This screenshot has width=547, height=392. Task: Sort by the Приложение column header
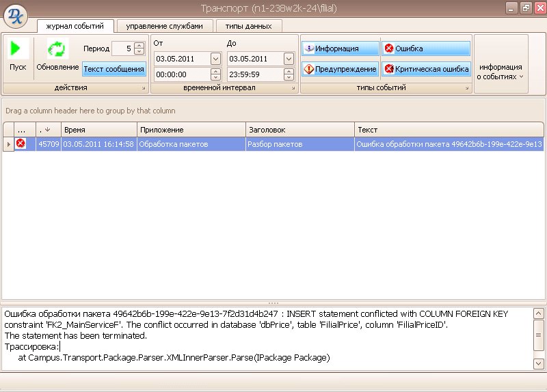click(191, 130)
